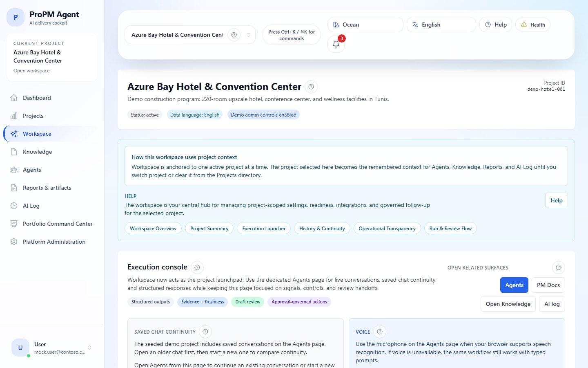Open the notification bell showing 3 alerts
Image resolution: width=588 pixels, height=368 pixels.
tap(336, 44)
